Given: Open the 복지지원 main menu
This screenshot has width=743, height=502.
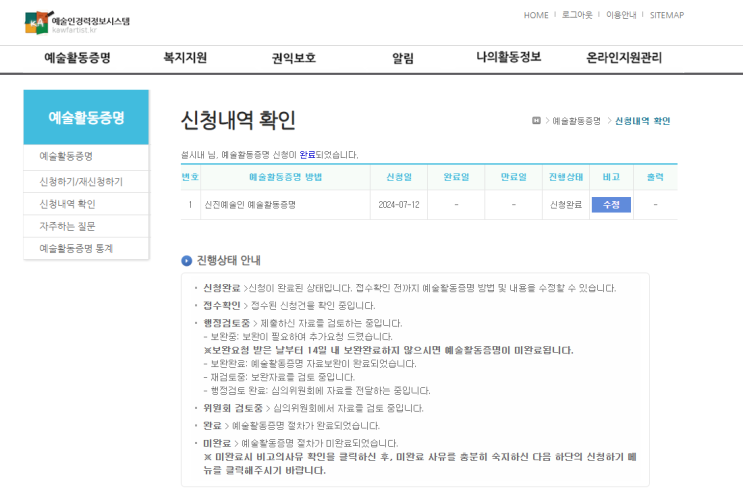Looking at the screenshot, I should coord(185,58).
